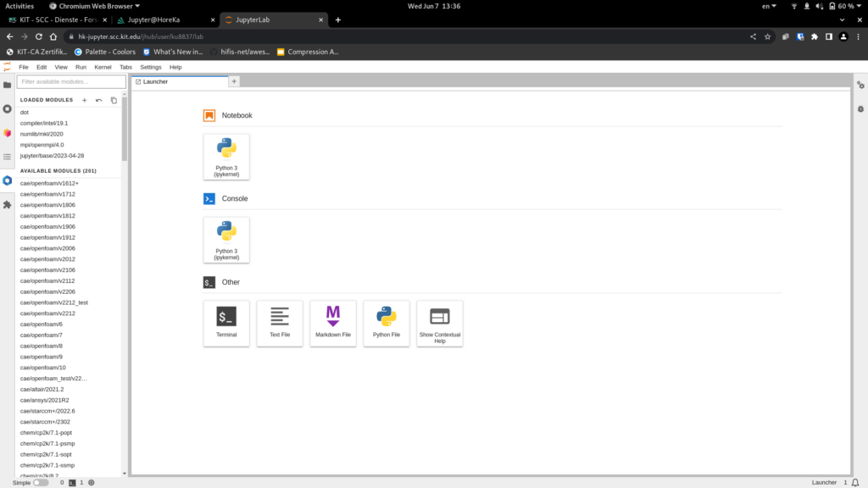Click the copy icon beside Loaded Modules
Screen dimensions: 868x488
114,100
